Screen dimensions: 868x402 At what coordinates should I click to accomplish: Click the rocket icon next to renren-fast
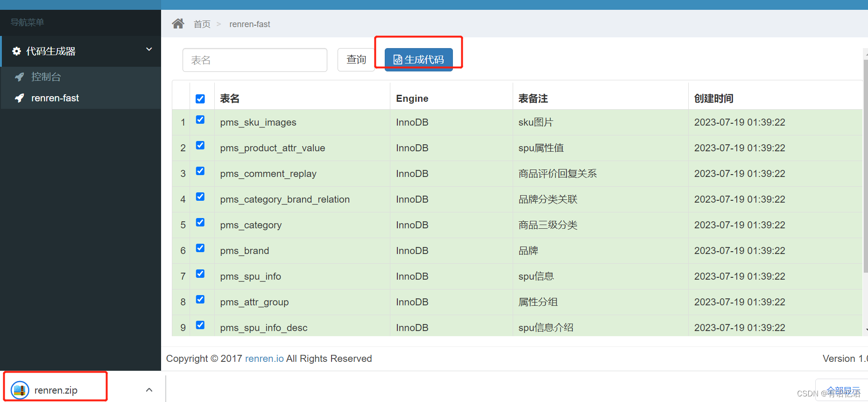pyautogui.click(x=20, y=98)
